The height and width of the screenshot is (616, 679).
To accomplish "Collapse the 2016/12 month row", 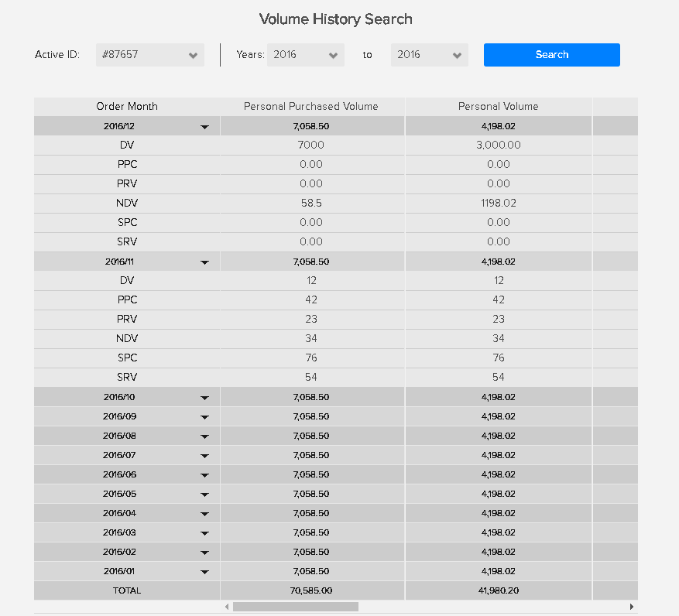I will [204, 127].
